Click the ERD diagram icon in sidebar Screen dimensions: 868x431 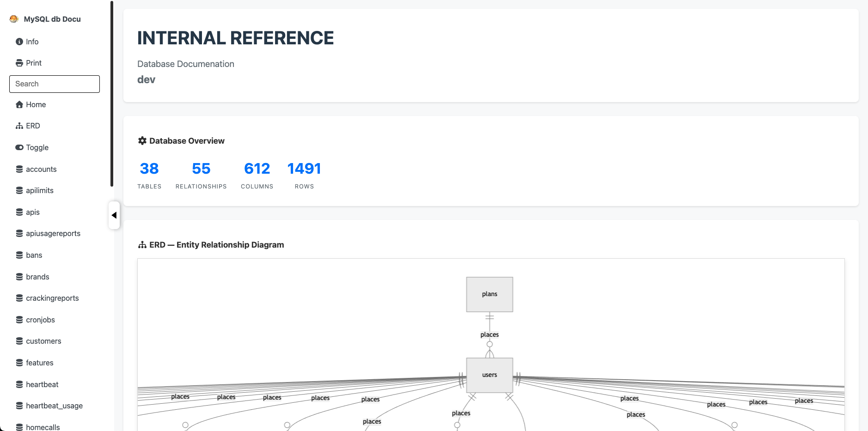(19, 126)
